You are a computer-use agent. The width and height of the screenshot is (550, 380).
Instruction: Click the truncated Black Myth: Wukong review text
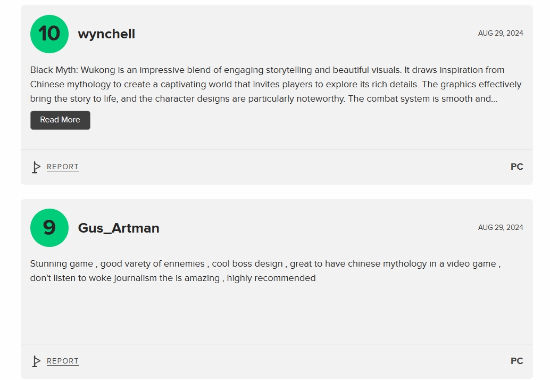coord(276,85)
